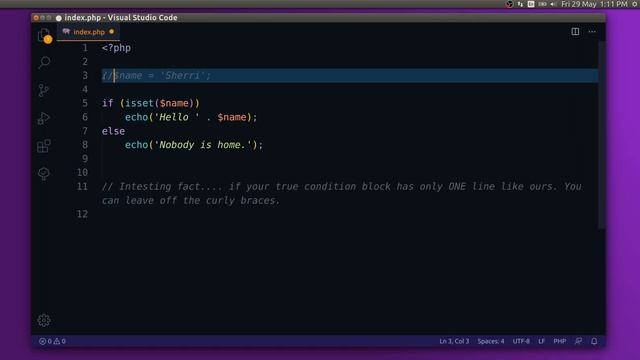Open the GitLens tree icon view
This screenshot has height=360, width=640.
[44, 173]
